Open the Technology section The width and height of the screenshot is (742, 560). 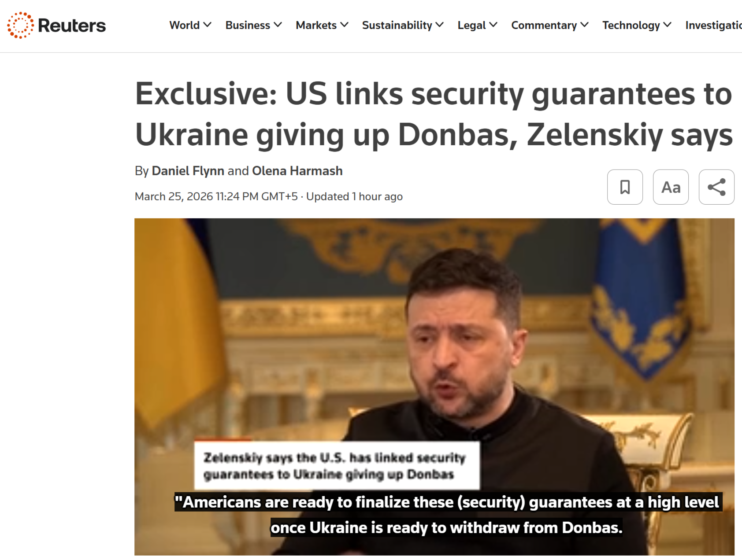631,25
